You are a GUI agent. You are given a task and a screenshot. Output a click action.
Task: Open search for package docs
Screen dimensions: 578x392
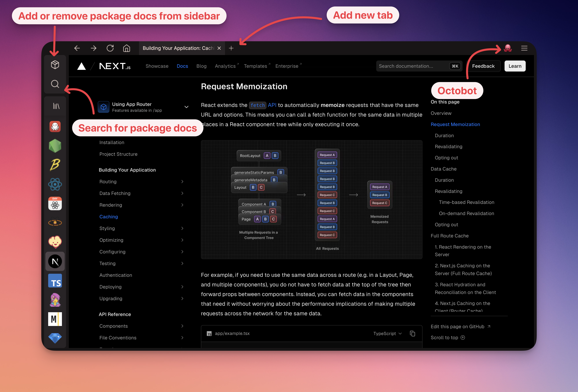(55, 84)
